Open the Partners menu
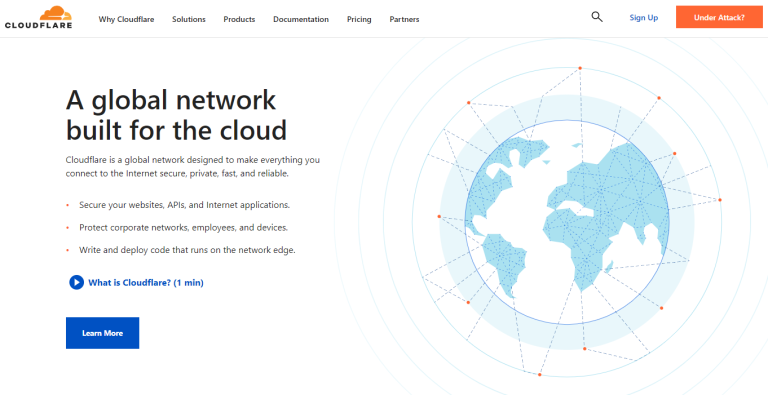The image size is (768, 395). click(x=404, y=19)
